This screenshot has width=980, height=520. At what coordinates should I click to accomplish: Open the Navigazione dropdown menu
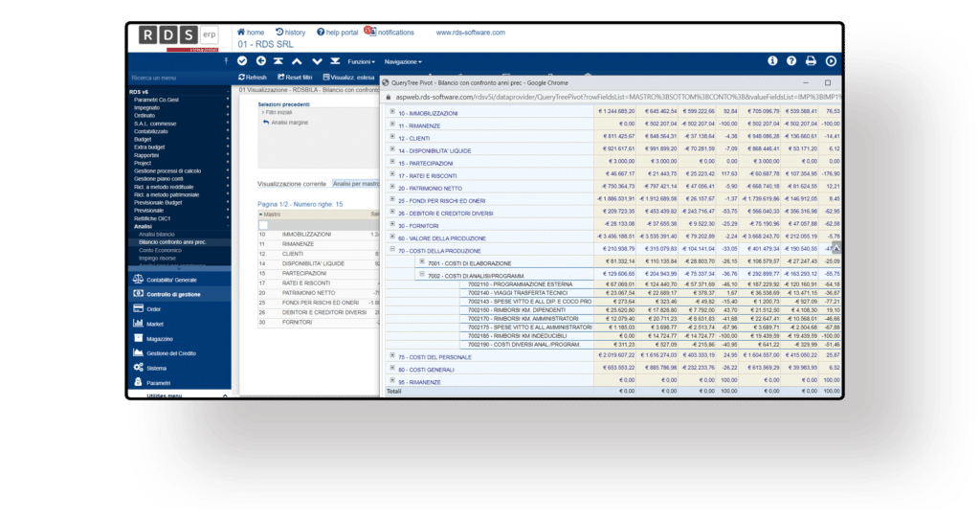[402, 61]
